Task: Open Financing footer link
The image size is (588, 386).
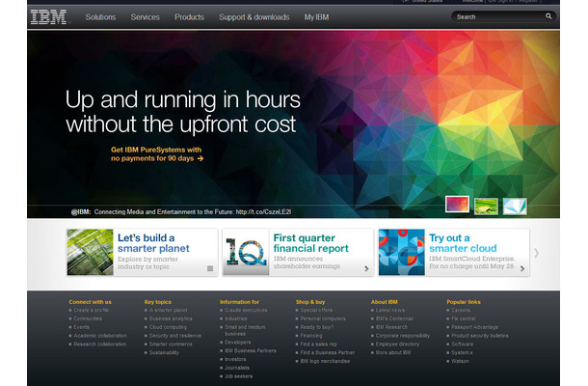Action: pos(311,336)
